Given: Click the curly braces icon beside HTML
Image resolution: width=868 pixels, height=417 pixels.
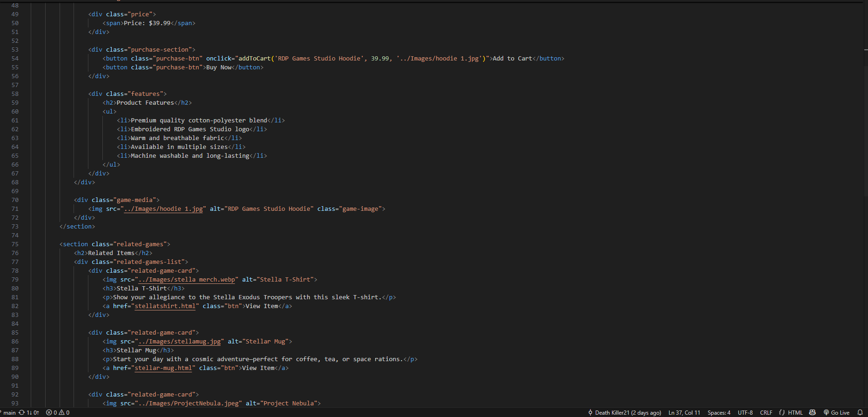Looking at the screenshot, I should click(782, 413).
